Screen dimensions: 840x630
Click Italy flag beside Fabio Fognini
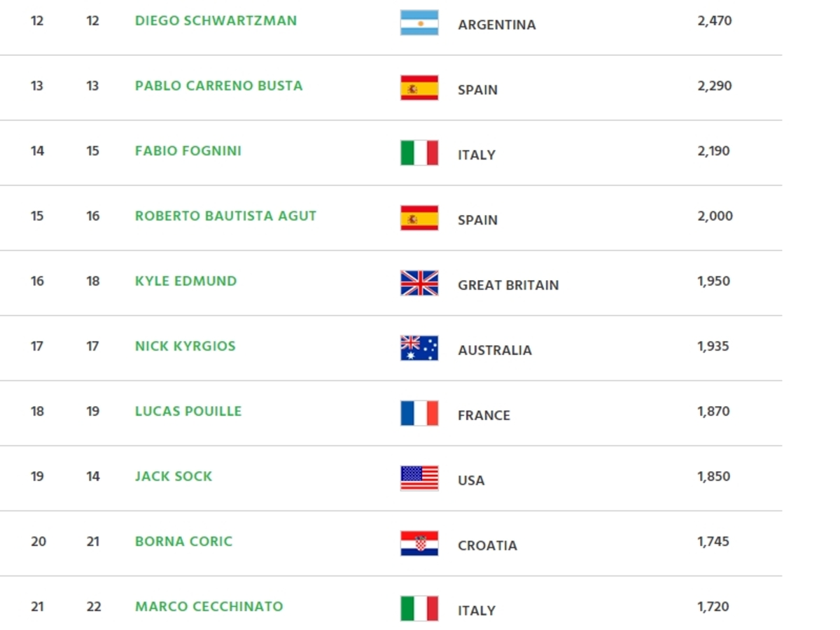[x=419, y=153]
